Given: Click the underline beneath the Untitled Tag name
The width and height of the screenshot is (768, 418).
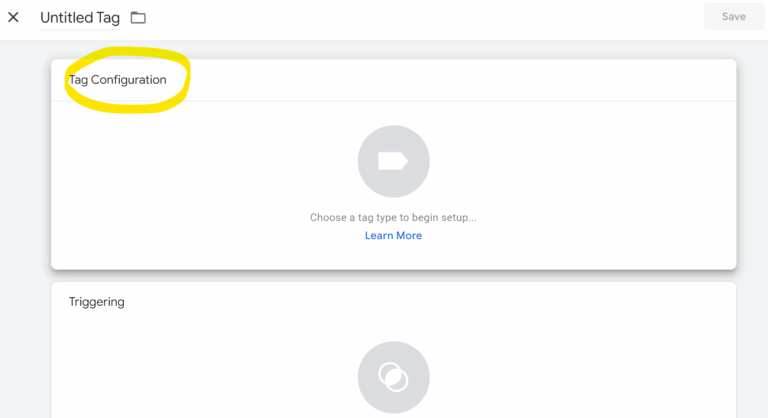Looking at the screenshot, I should click(x=80, y=29).
